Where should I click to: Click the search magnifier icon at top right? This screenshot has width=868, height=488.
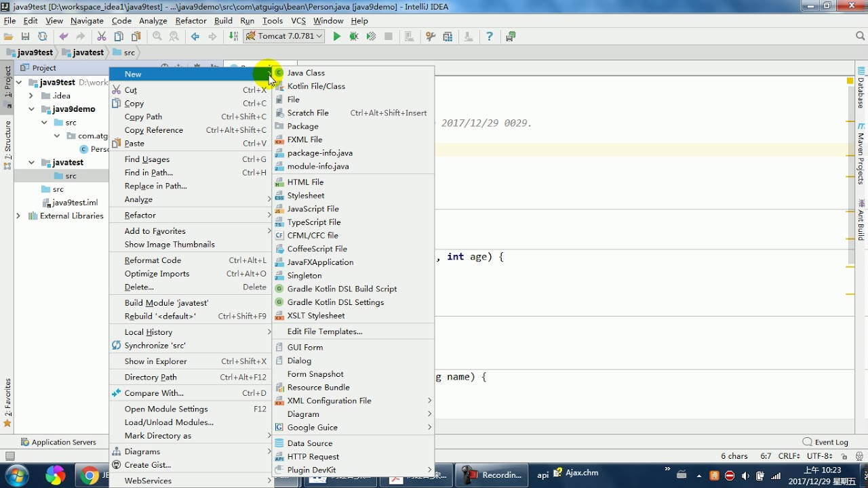(x=860, y=37)
